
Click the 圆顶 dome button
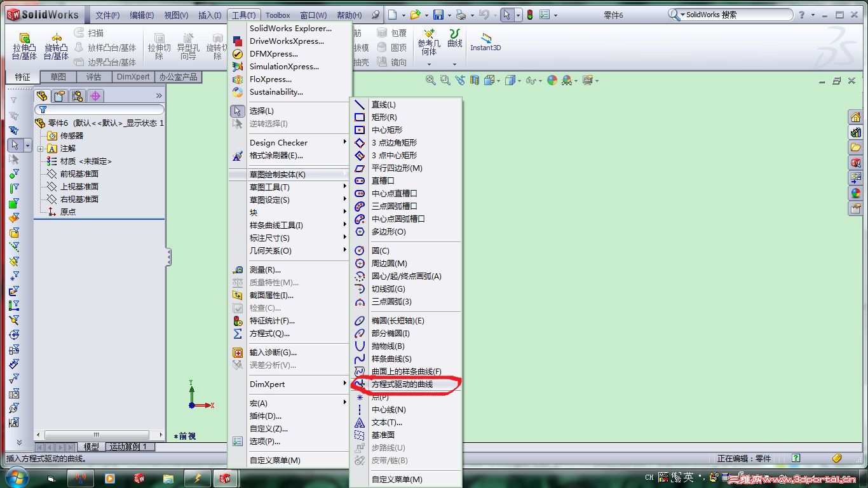click(392, 48)
